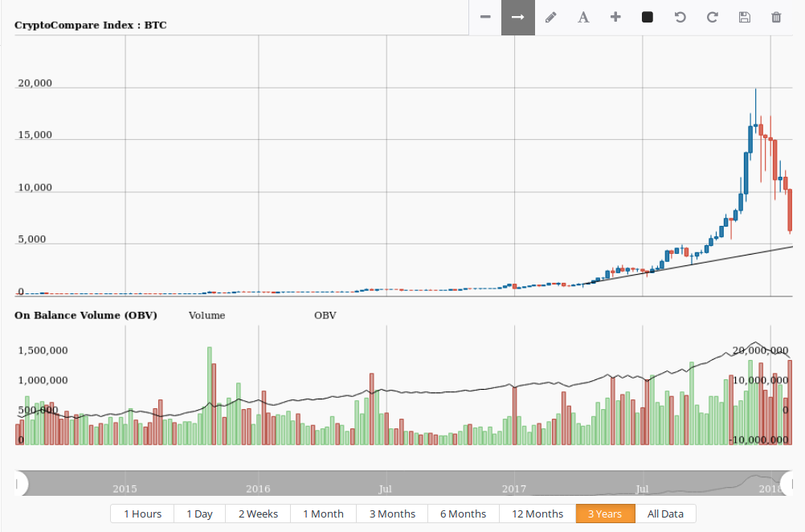Click the 15,000 price axis label
The image size is (805, 532).
pos(35,135)
